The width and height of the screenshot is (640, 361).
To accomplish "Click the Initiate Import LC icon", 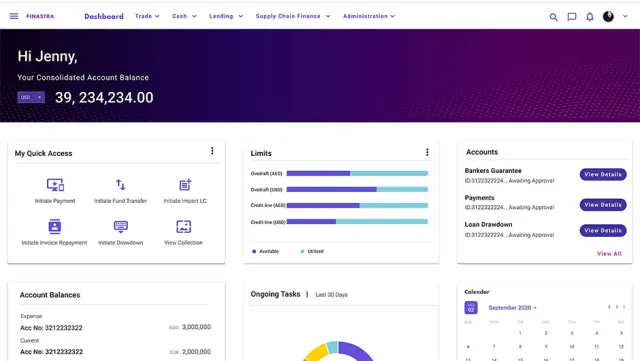I will (185, 185).
